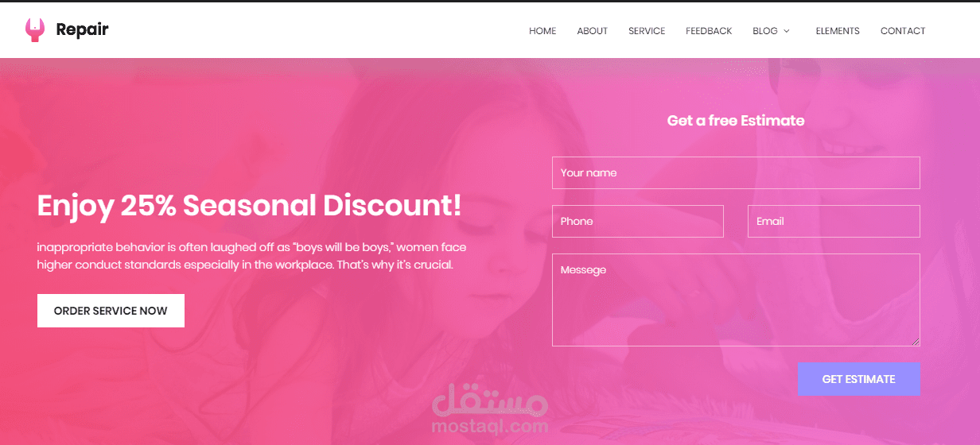Click the Repair brand name text
Screen dimensions: 980x445
tap(82, 30)
